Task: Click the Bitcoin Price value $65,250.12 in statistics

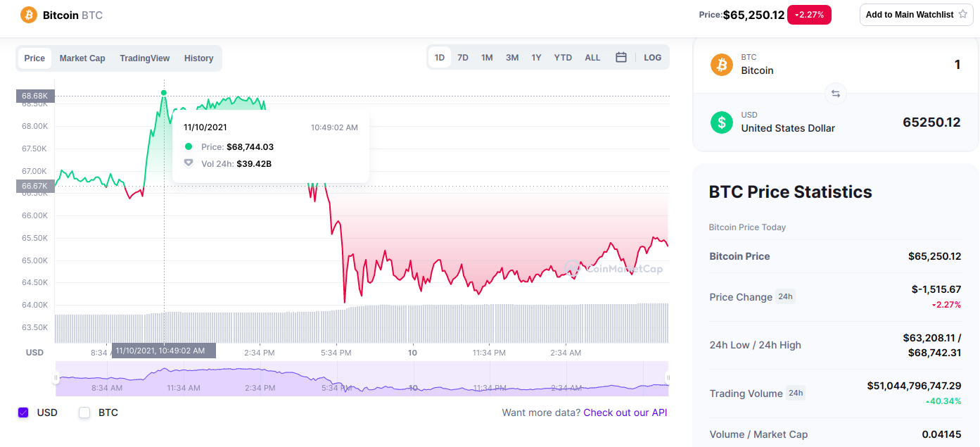Action: pos(934,256)
